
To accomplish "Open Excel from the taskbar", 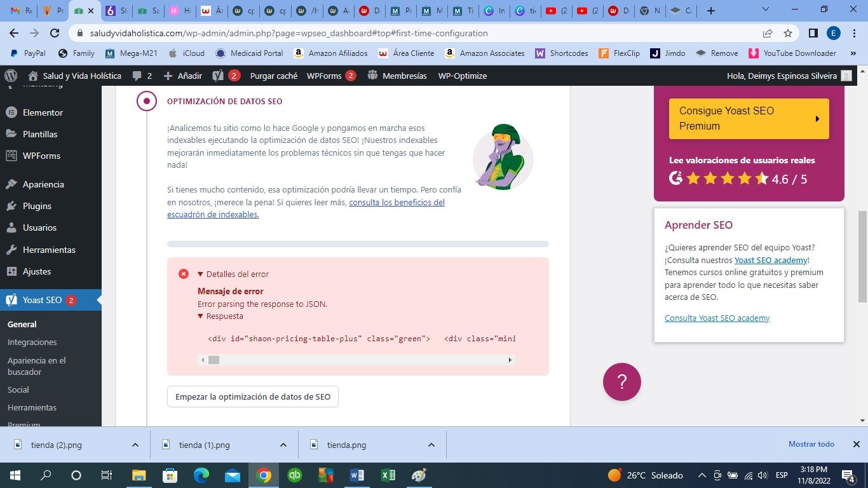I will [x=388, y=475].
